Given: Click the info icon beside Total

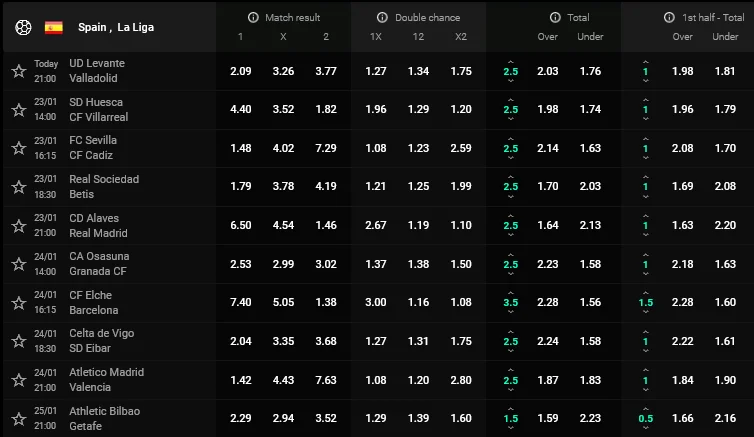Looking at the screenshot, I should point(555,18).
